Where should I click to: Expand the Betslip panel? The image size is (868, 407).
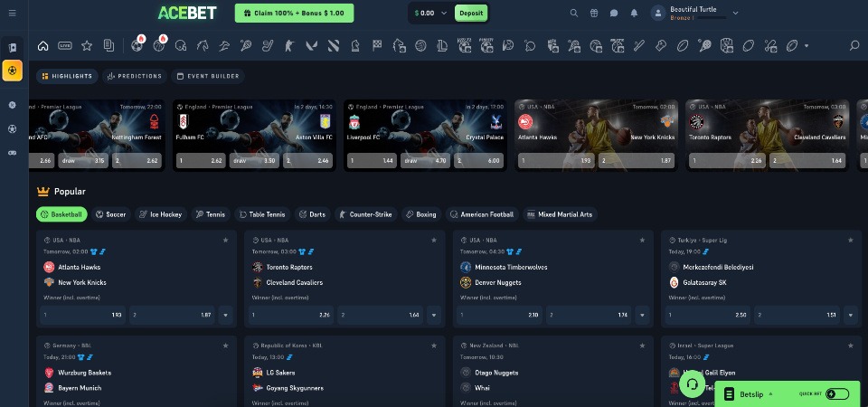click(x=750, y=394)
